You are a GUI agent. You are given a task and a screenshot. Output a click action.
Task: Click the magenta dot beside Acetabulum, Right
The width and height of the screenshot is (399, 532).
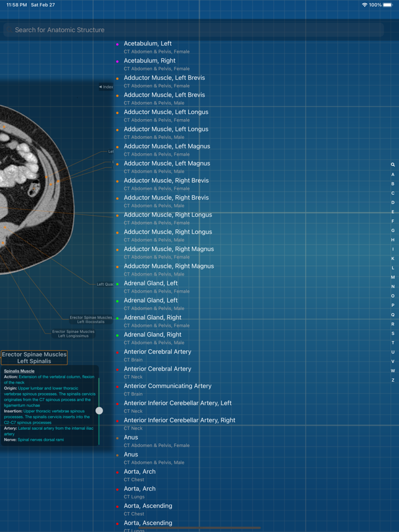pyautogui.click(x=117, y=61)
